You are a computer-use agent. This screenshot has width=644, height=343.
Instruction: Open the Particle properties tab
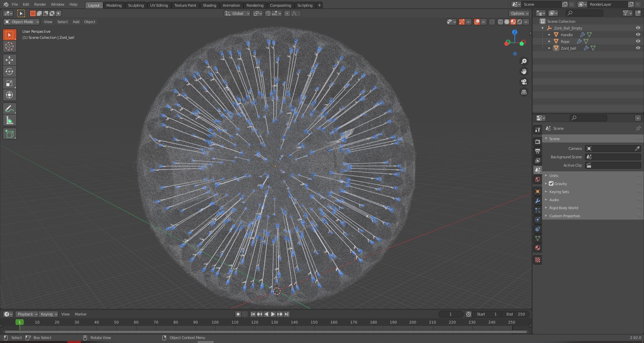(538, 210)
